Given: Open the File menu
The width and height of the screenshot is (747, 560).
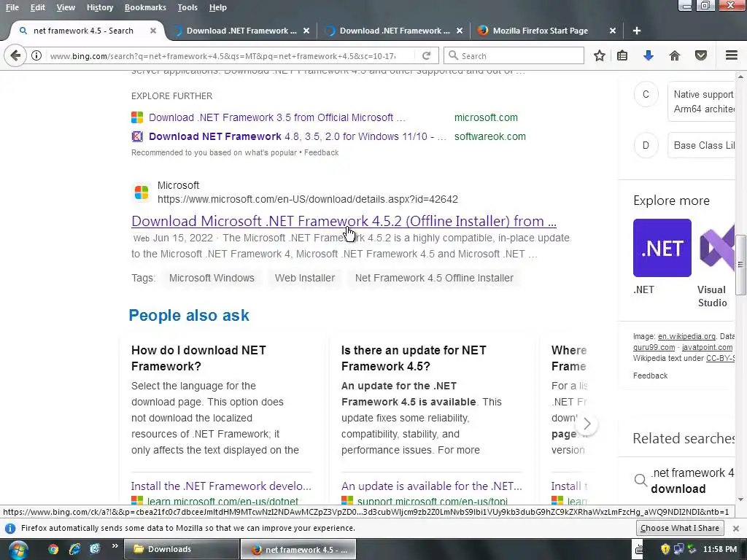Looking at the screenshot, I should [x=12, y=7].
